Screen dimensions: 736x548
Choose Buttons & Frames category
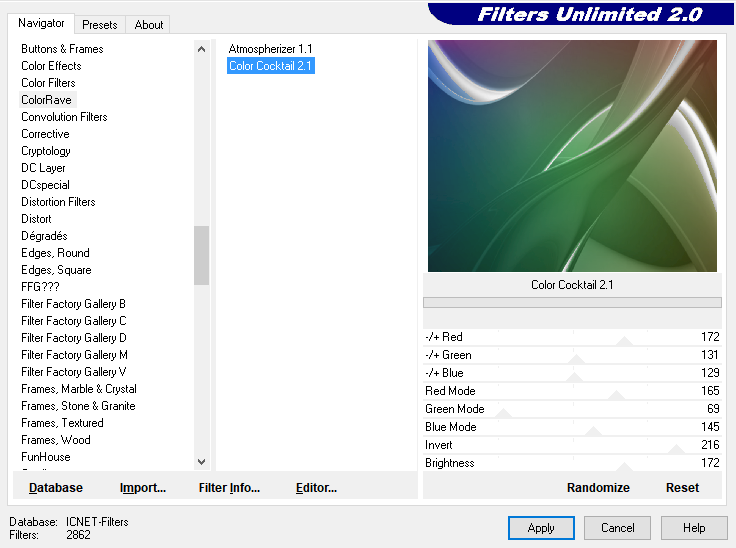62,49
